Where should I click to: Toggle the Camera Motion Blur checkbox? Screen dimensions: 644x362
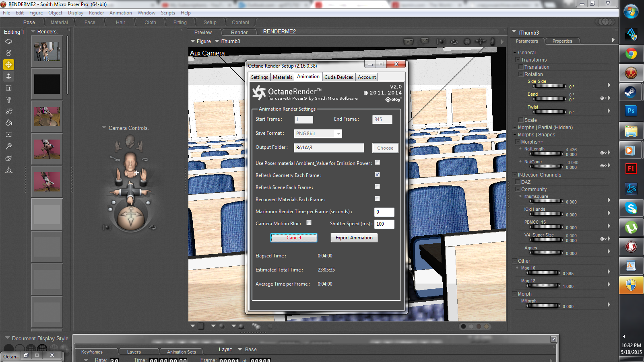309,223
